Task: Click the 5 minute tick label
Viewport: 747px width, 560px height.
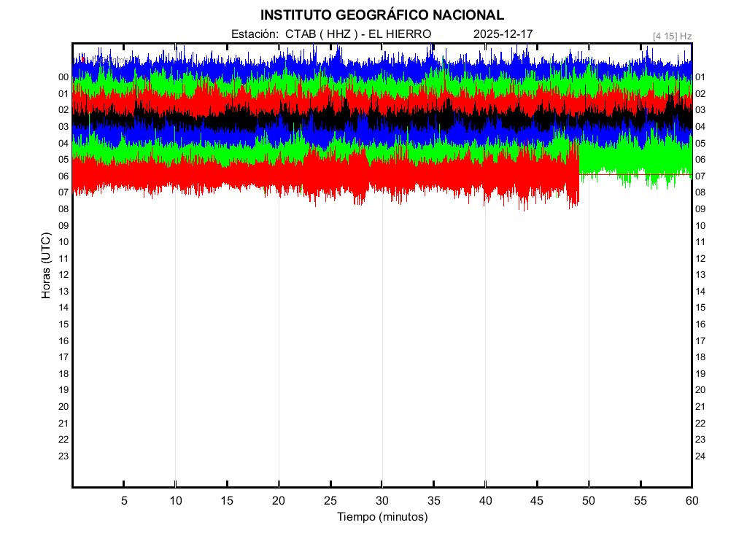Action: click(124, 501)
